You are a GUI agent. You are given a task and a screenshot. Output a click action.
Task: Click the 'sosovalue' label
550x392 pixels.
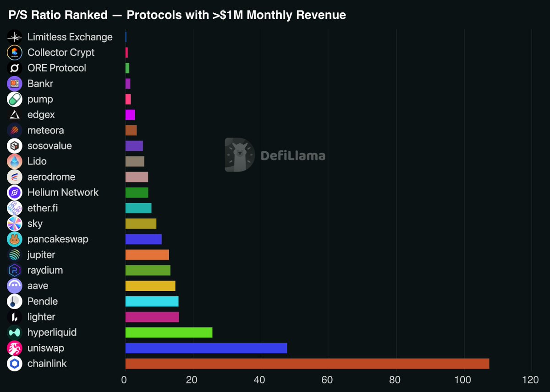(x=49, y=146)
